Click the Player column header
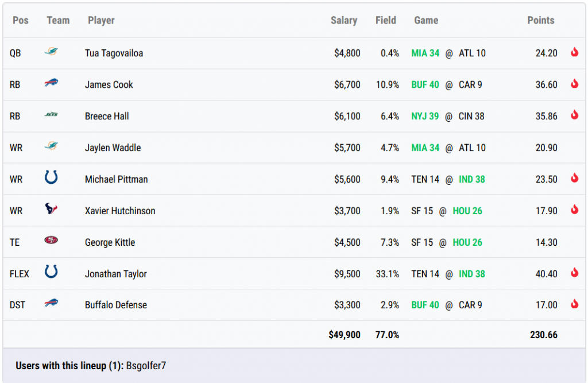Viewport: 588px width, 383px height. (101, 20)
